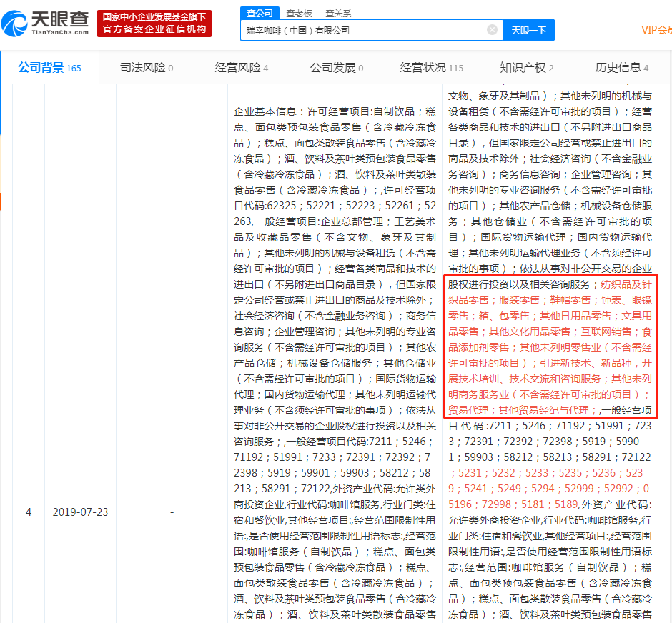
Task: Click the highlighted text 纺织品及针织品零售
Action: (x=550, y=292)
